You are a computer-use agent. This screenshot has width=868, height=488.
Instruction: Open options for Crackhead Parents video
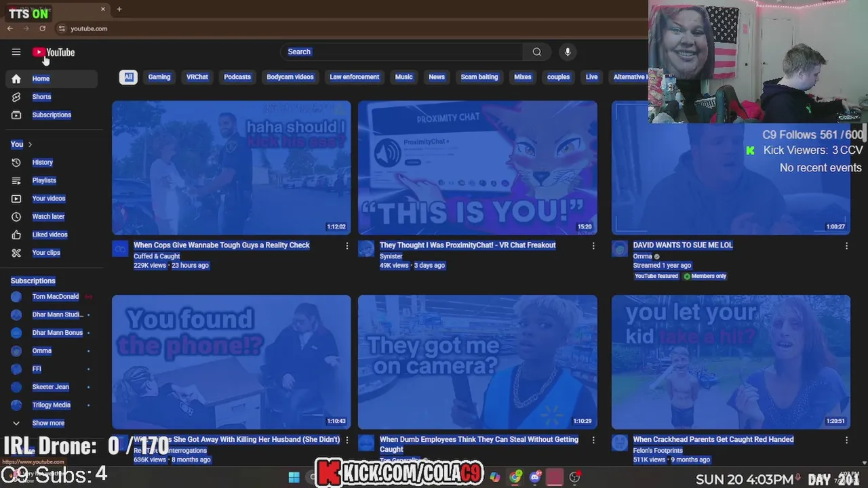pyautogui.click(x=846, y=441)
